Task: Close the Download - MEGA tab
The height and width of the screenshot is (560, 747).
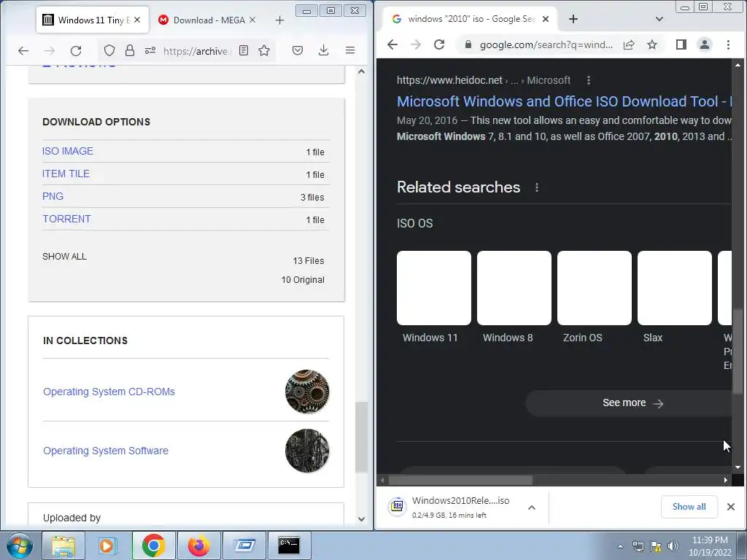Action: (252, 20)
